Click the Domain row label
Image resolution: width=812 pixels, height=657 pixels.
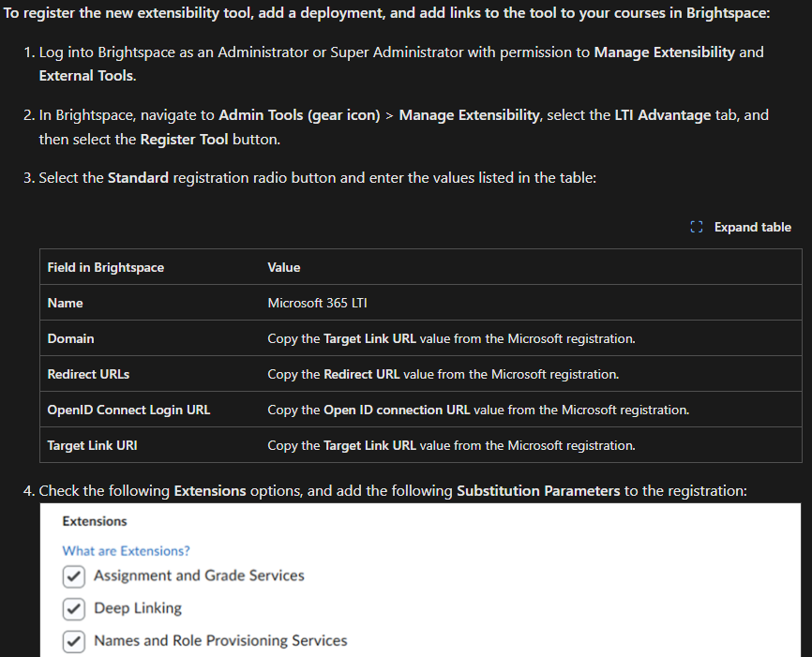click(x=70, y=338)
